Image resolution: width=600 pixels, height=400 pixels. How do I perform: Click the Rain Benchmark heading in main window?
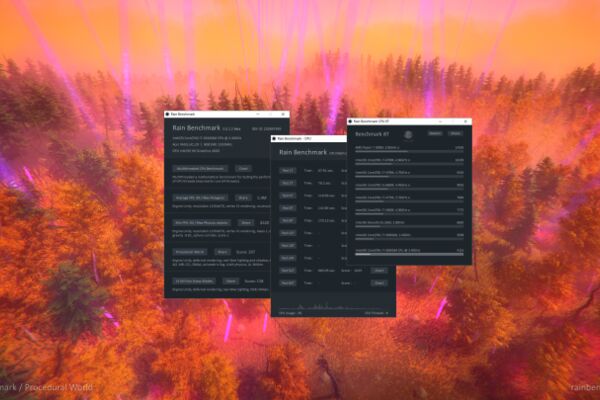coord(196,128)
